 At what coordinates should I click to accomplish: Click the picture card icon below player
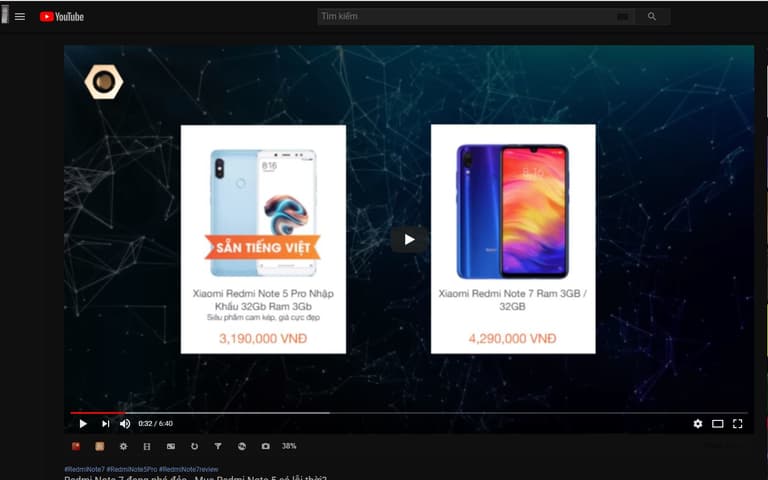pos(170,446)
